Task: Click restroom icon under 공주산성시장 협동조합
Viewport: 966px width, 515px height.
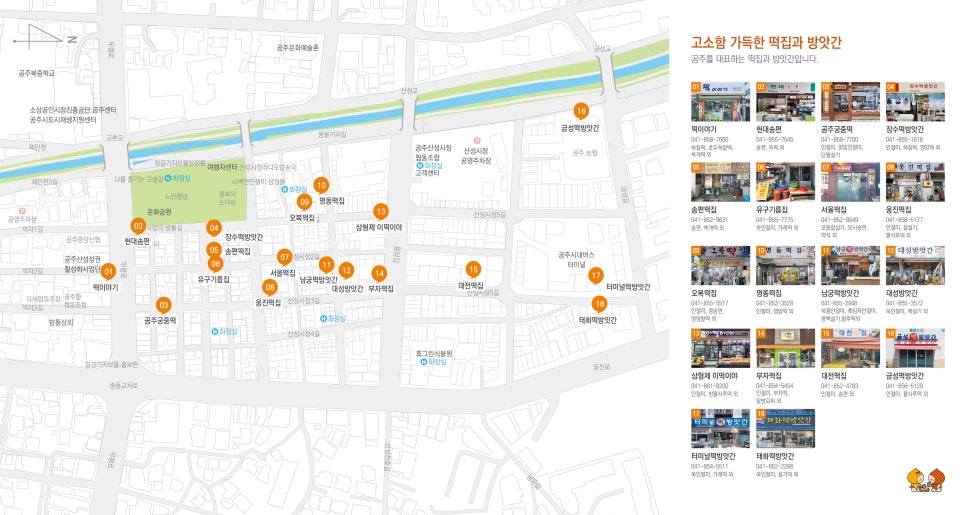Action: 421,166
